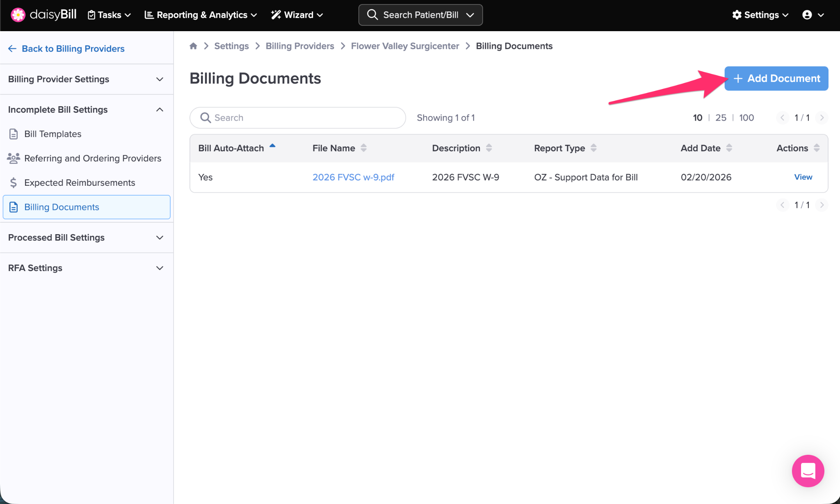Screen dimensions: 840x504
Task: Open the Tasks menu
Action: tap(109, 15)
